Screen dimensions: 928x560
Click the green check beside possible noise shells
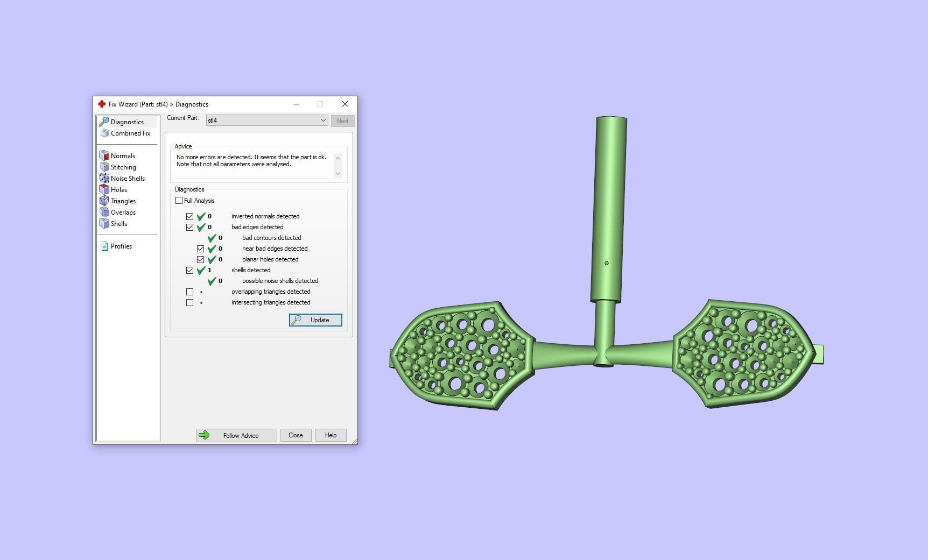click(x=212, y=281)
